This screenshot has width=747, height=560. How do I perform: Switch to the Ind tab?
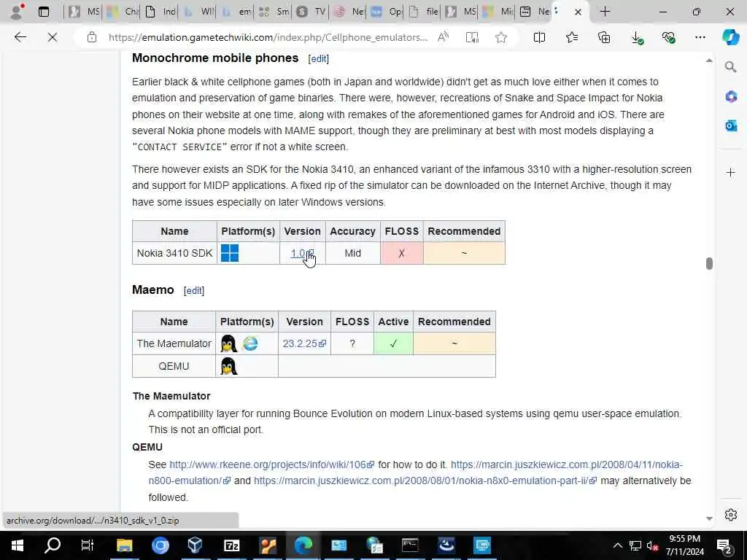(160, 12)
